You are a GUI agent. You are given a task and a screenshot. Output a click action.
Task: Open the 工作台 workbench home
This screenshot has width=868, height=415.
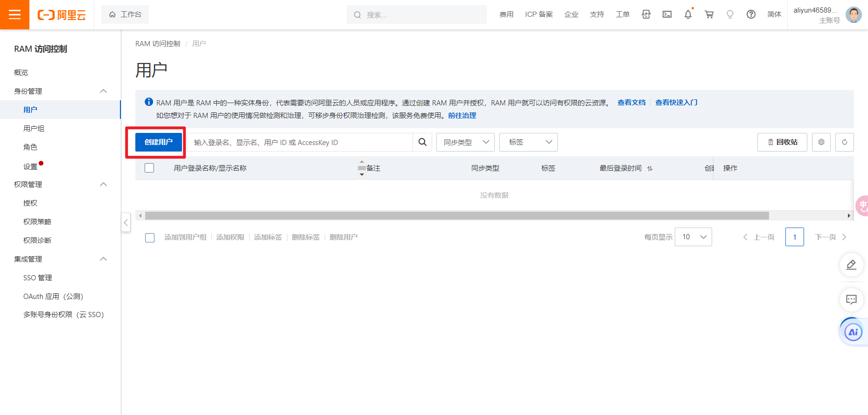pyautogui.click(x=125, y=14)
